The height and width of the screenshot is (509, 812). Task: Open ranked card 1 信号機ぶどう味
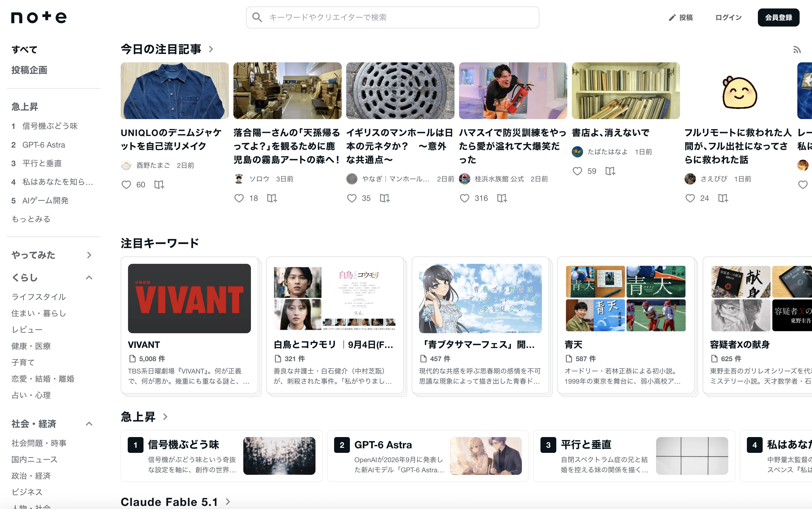221,456
